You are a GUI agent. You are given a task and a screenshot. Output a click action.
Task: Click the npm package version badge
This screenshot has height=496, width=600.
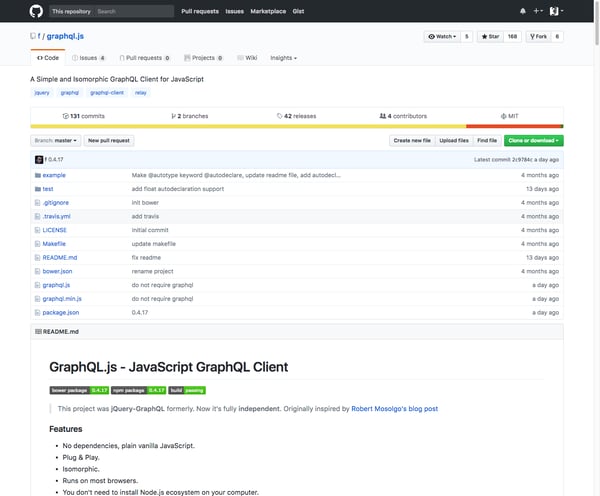point(139,390)
